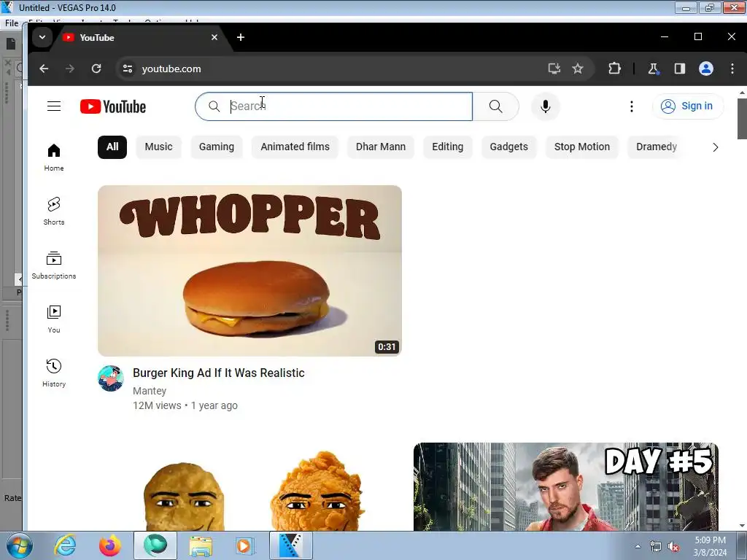
Task: Close the YouTube tab
Action: [214, 37]
